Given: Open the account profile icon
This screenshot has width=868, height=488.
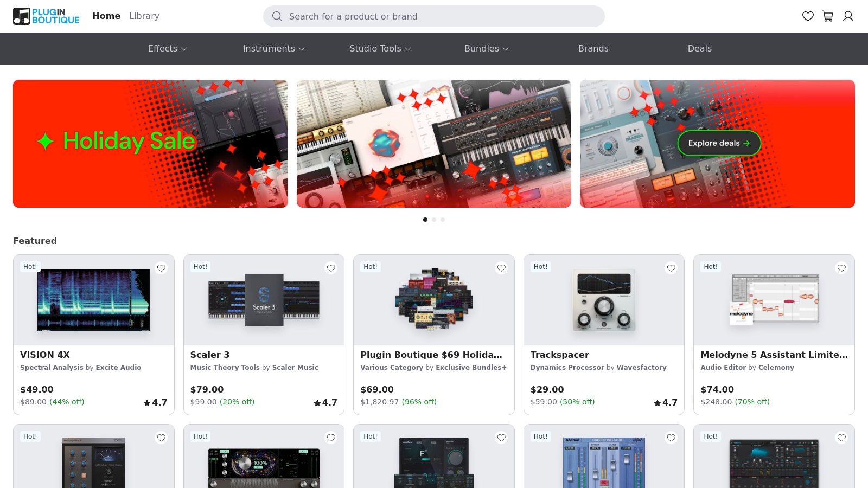Looking at the screenshot, I should [x=848, y=16].
